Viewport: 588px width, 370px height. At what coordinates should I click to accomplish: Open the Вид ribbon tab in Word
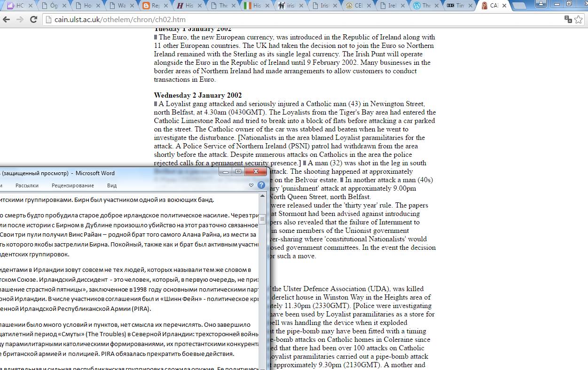[111, 185]
